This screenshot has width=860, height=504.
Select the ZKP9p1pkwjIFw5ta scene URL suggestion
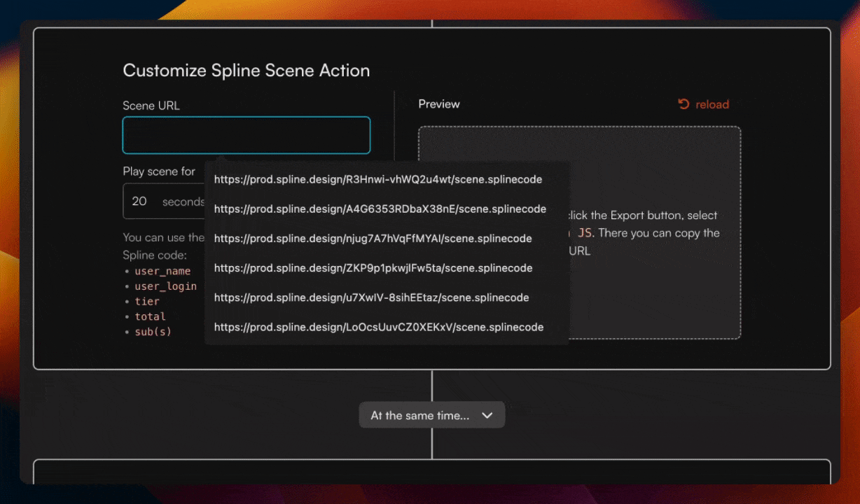tap(373, 268)
